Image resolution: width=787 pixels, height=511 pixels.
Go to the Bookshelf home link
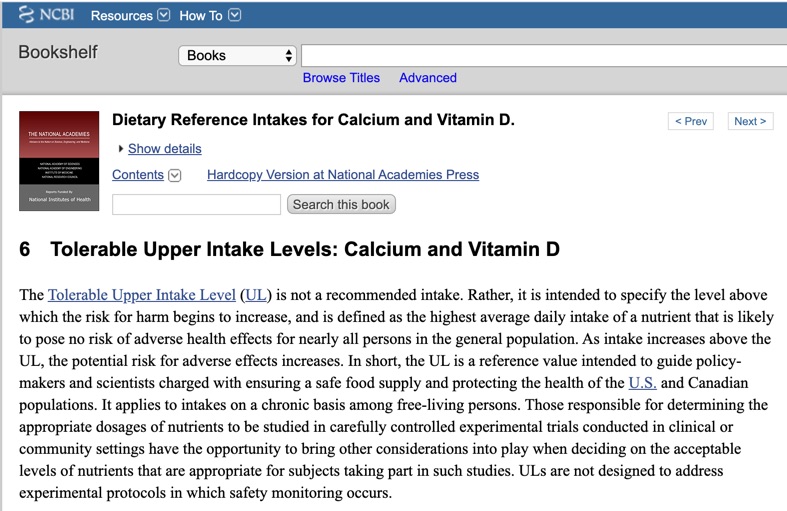point(58,52)
